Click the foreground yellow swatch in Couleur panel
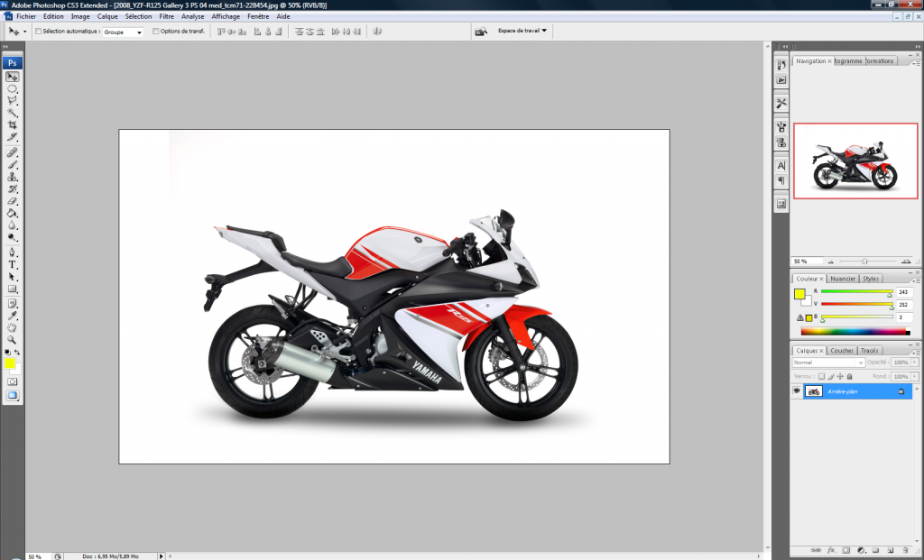 (799, 294)
